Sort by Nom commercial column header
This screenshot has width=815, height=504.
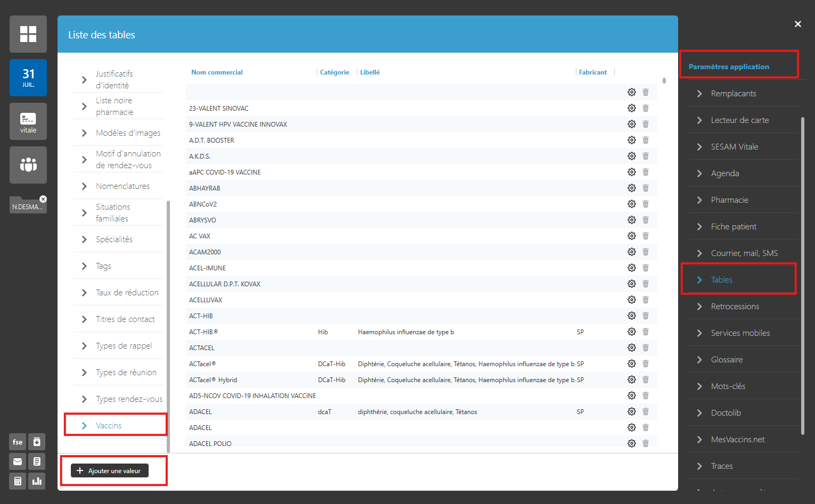(217, 72)
